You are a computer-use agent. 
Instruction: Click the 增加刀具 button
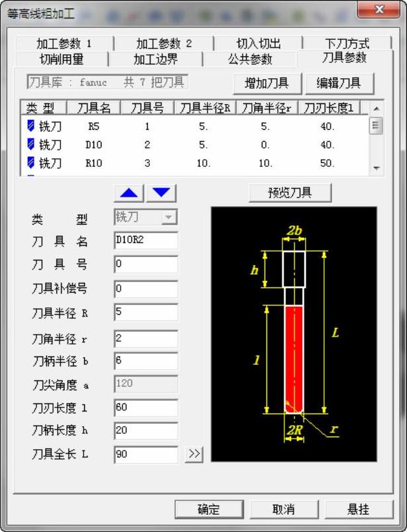point(267,83)
